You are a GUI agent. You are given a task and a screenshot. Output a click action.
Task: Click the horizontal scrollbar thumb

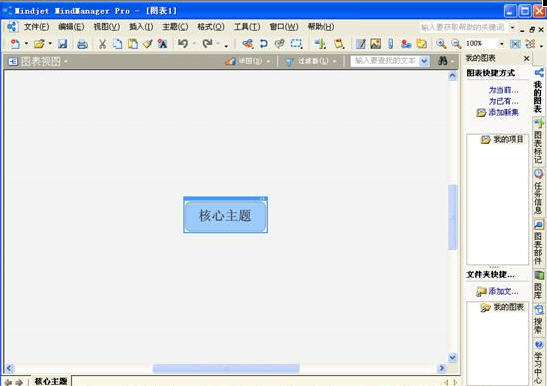[226, 368]
